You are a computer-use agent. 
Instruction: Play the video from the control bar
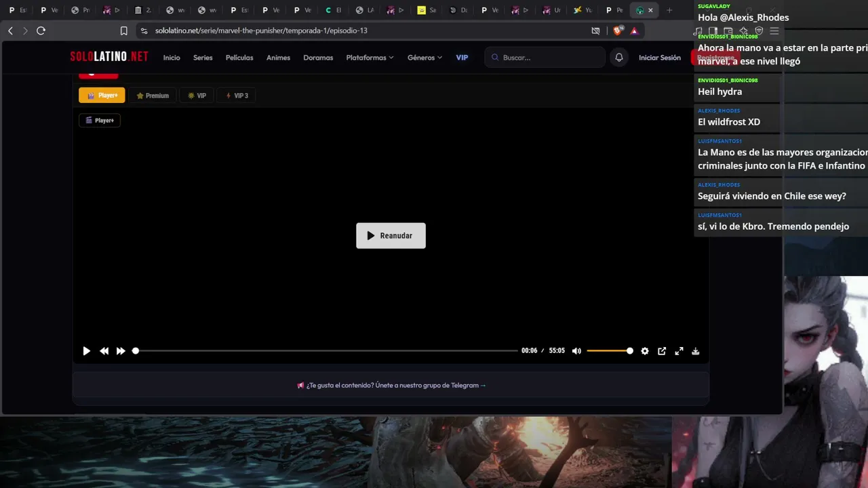(x=86, y=351)
